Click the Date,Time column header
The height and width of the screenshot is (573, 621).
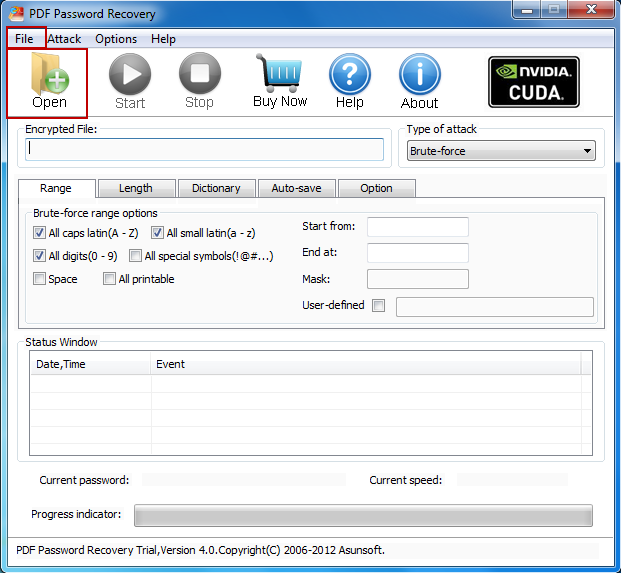(91, 364)
